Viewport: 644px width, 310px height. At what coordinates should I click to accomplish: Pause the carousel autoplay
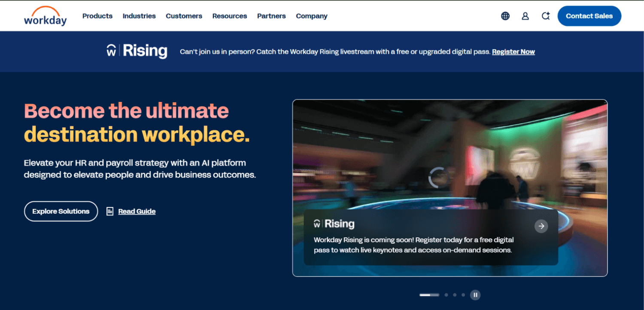pos(475,295)
